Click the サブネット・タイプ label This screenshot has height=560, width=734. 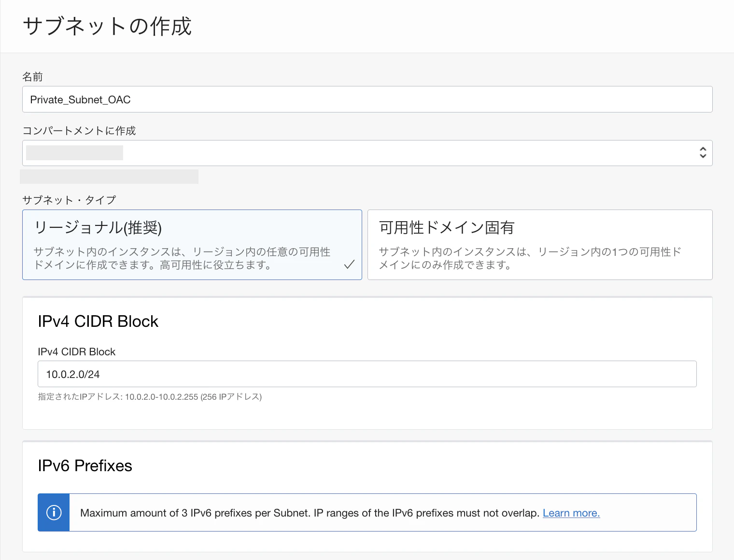point(69,200)
